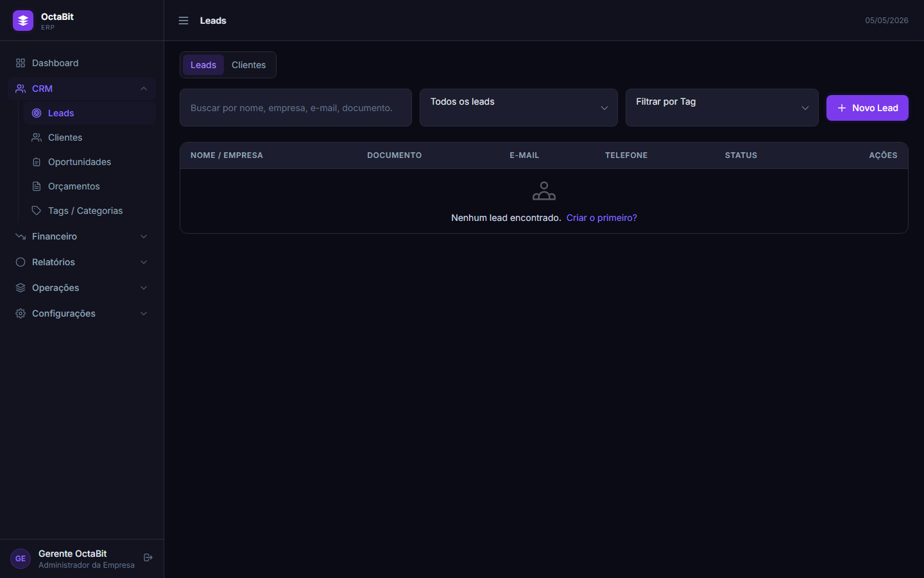Expand the Configurações section chevron
The width and height of the screenshot is (924, 578).
click(144, 313)
